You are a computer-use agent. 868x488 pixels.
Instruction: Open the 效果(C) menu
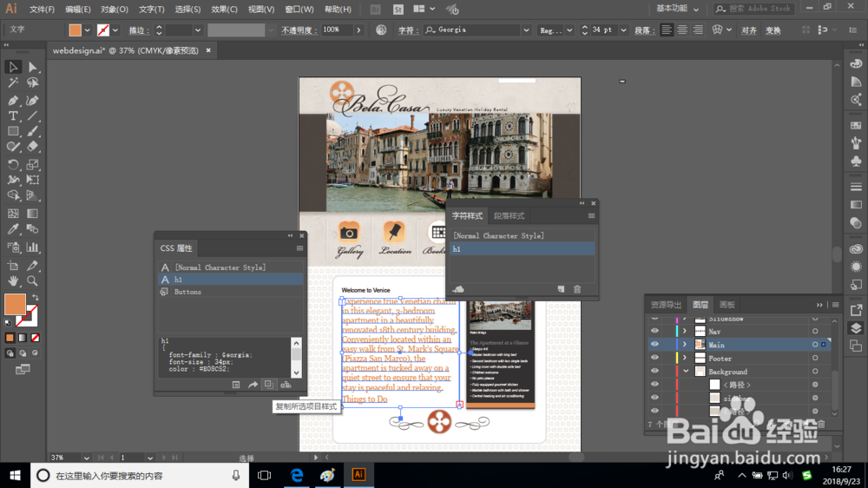(x=224, y=10)
